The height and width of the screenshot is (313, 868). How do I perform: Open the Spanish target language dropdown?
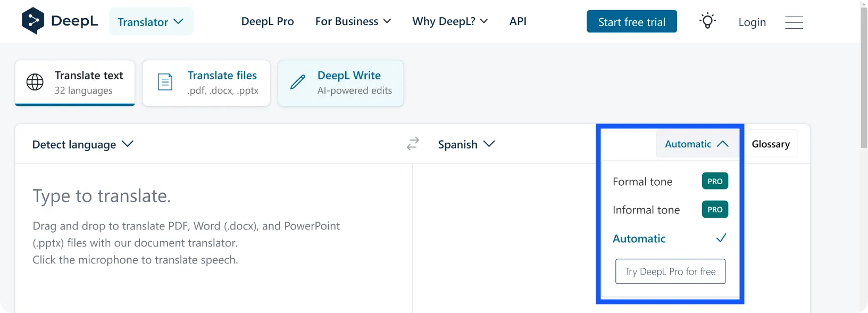coord(466,144)
